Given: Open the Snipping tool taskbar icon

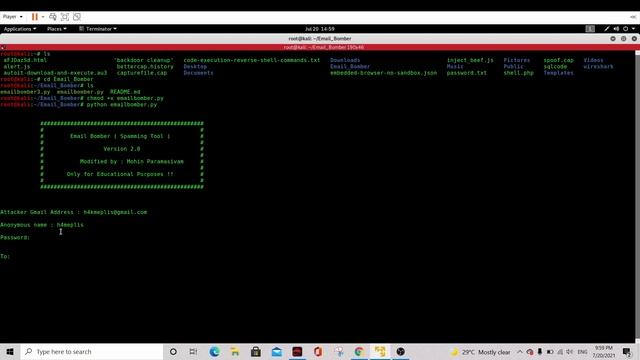Looking at the screenshot, I should point(339,351).
